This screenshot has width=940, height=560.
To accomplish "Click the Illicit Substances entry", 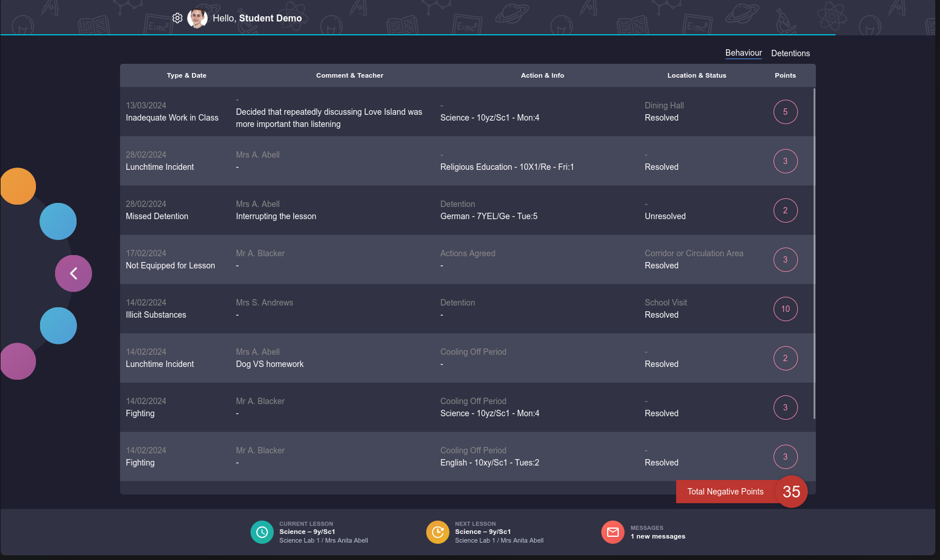I will pos(156,315).
